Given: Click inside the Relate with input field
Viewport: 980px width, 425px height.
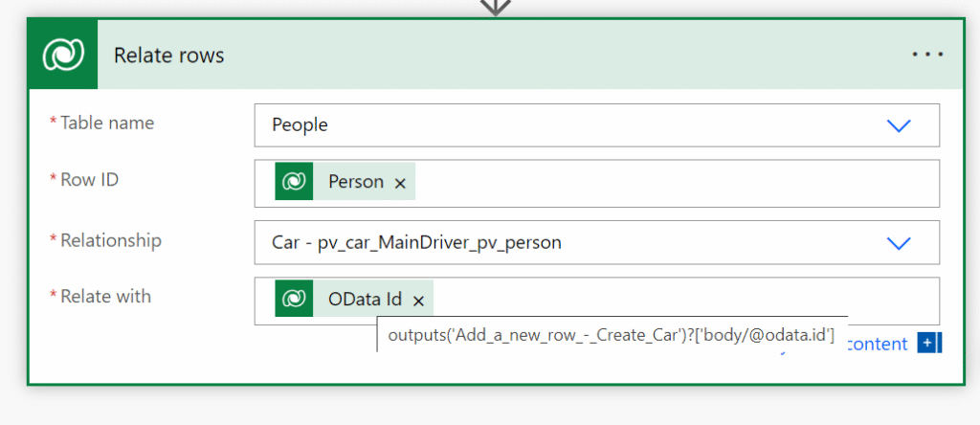Looking at the screenshot, I should [x=684, y=297].
